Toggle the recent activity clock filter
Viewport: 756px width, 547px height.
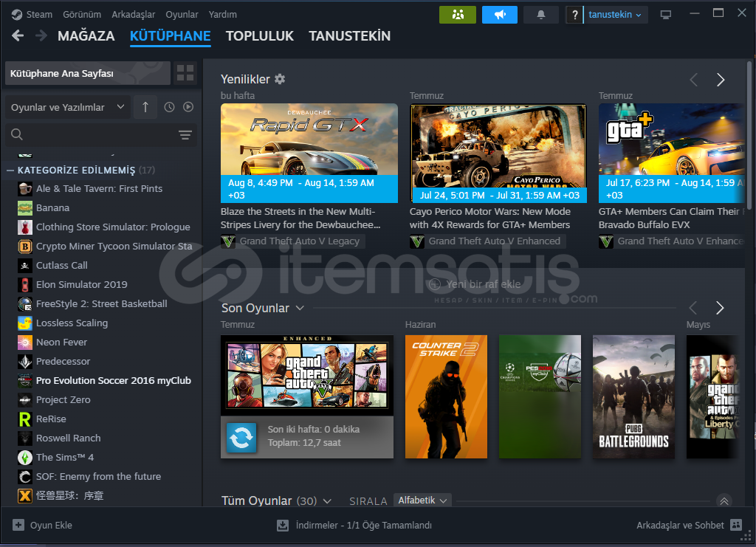tap(169, 107)
